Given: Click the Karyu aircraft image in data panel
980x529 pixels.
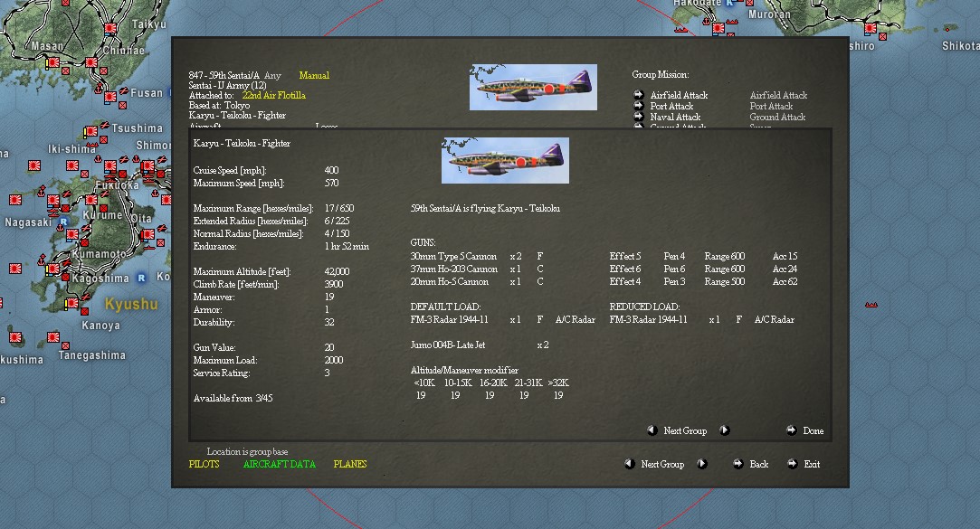Looking at the screenshot, I should (505, 161).
